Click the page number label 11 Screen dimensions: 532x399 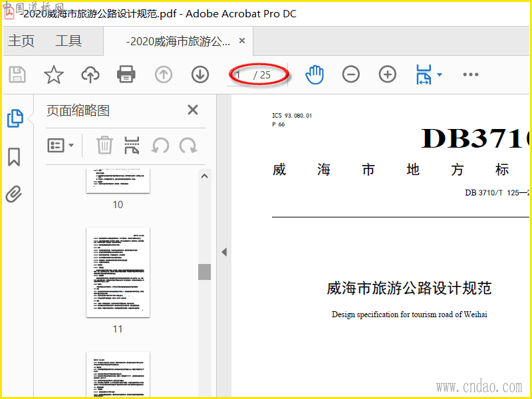(x=118, y=329)
